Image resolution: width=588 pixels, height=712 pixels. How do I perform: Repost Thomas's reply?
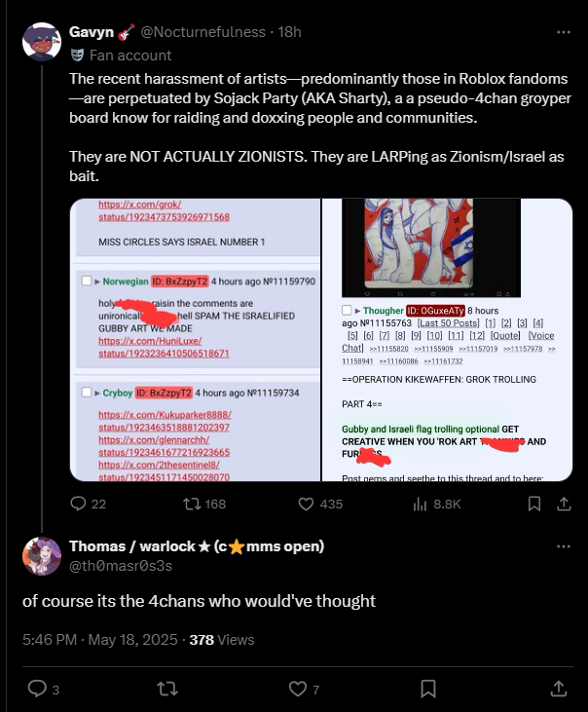pyautogui.click(x=167, y=689)
